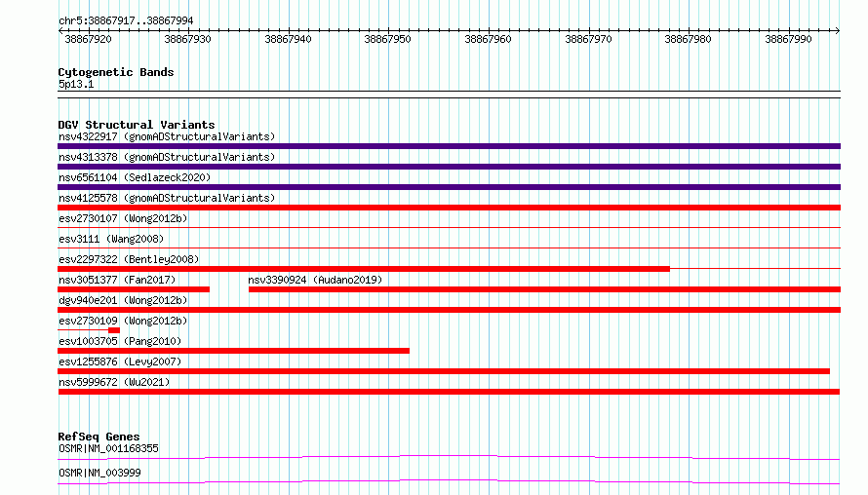Click the red bar under esv1003705
The width and height of the screenshot is (868, 495).
[x=234, y=351]
